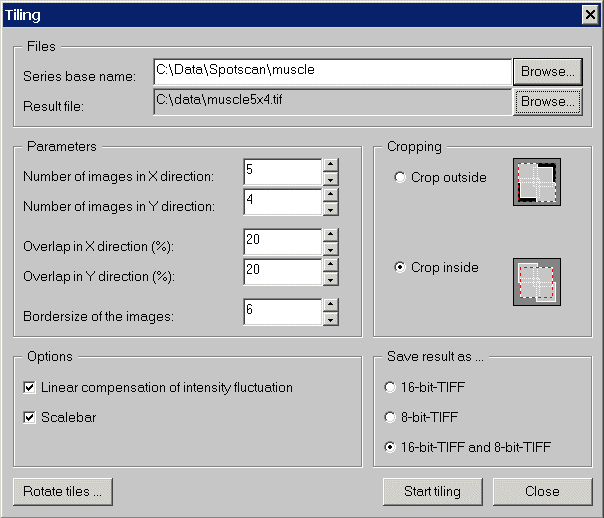Select the Crop inside radio button
604x518 pixels.
401,268
